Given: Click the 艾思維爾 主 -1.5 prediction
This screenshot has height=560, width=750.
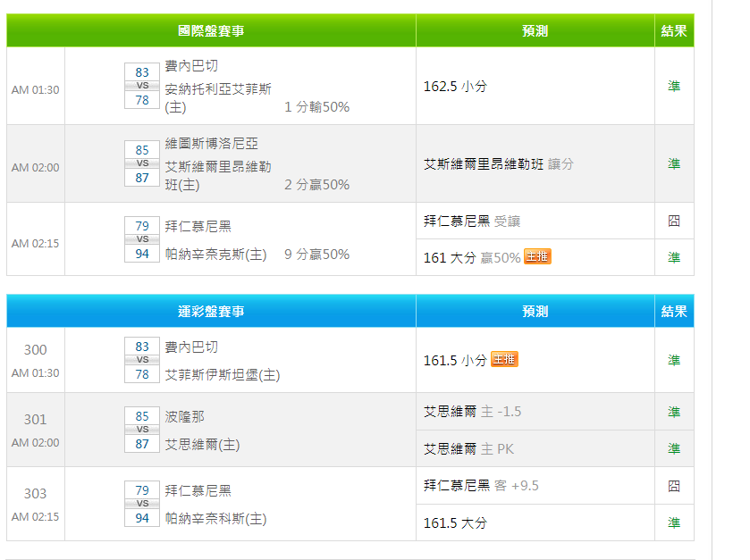Looking at the screenshot, I should click(x=473, y=412).
